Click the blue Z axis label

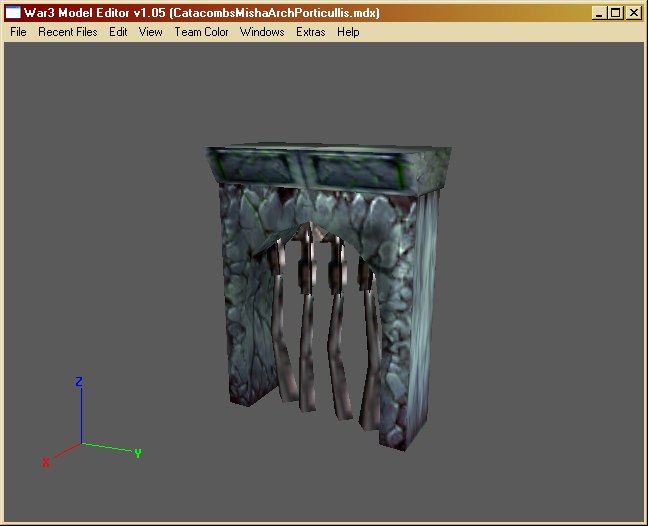click(x=79, y=381)
